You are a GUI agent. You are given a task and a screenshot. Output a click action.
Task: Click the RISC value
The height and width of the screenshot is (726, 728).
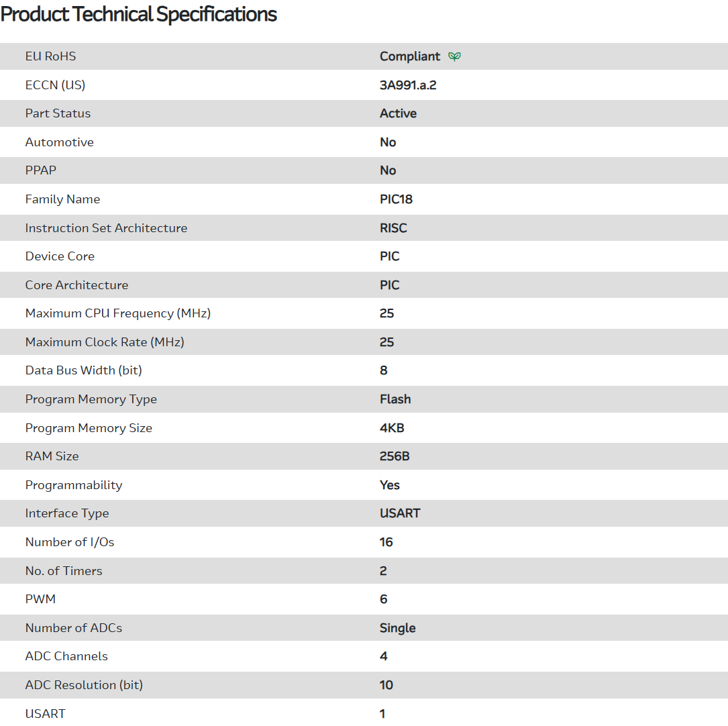[393, 228]
